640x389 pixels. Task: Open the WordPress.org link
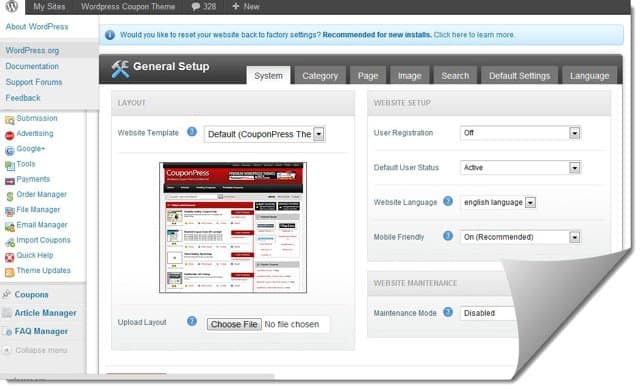[x=32, y=51]
